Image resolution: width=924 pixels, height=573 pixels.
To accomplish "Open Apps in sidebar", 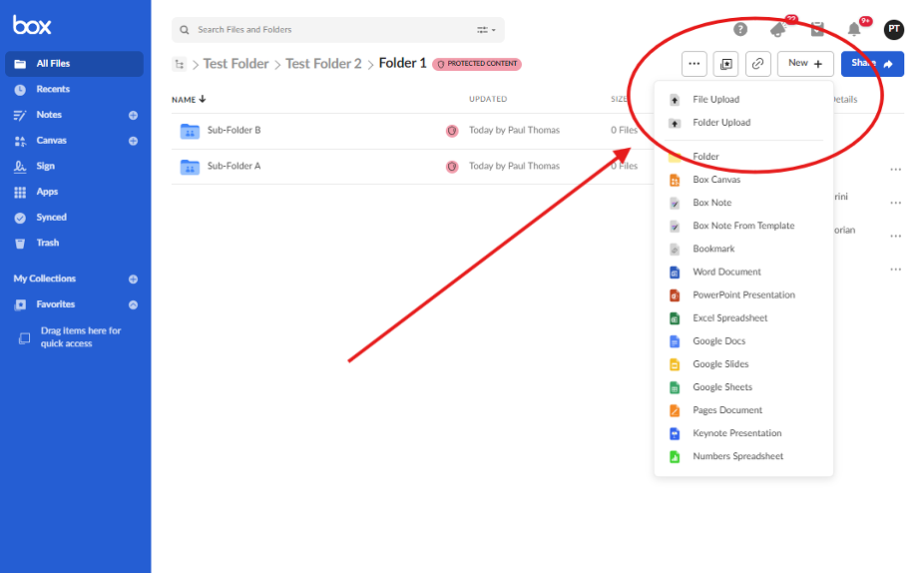I will pos(47,192).
